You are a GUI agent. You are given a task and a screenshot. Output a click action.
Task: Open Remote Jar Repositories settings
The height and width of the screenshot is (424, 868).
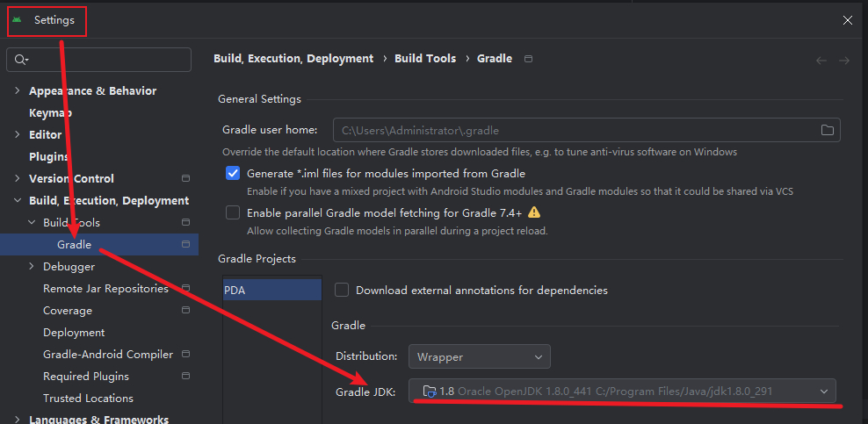(105, 288)
